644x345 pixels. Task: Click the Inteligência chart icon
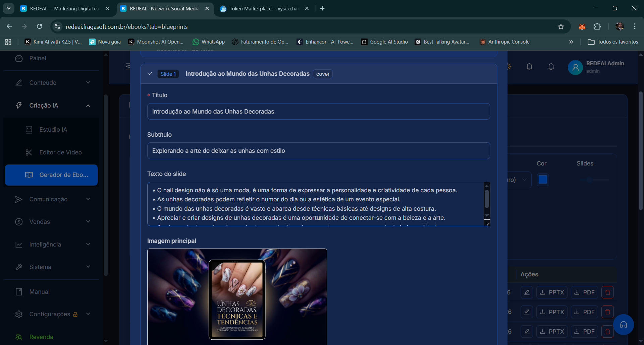coord(19,245)
